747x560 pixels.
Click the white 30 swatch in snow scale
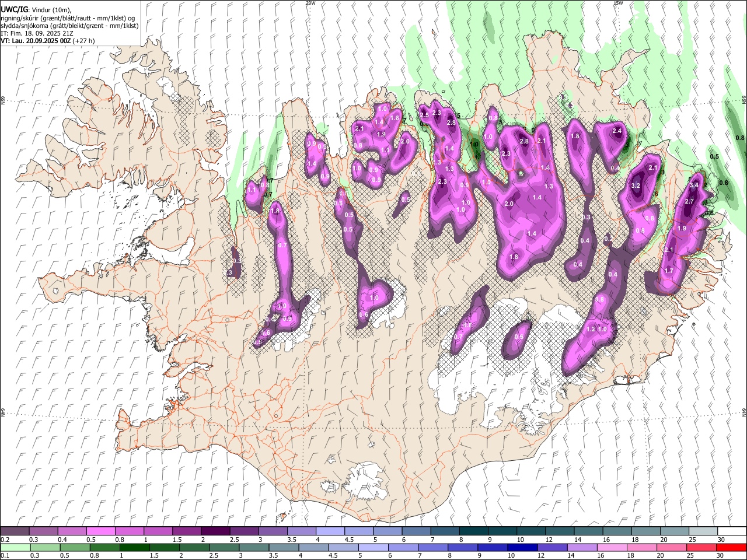(x=732, y=531)
